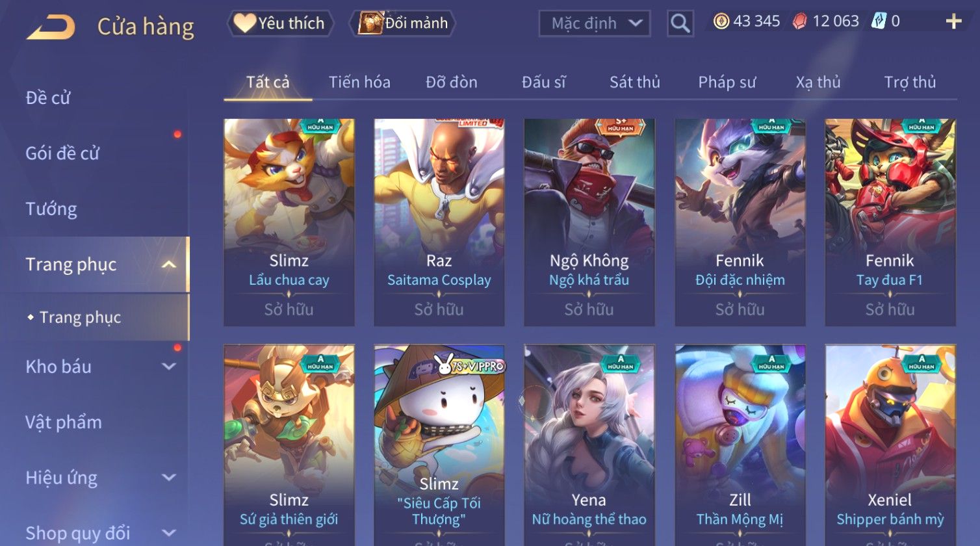Go to Tướng in the sidebar
This screenshot has width=980, height=546.
51,209
